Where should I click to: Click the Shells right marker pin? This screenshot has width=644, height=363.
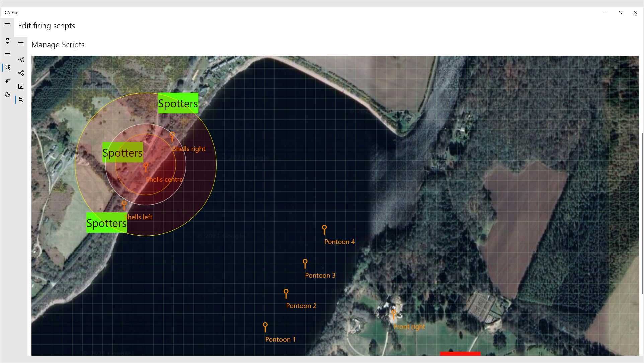click(172, 136)
